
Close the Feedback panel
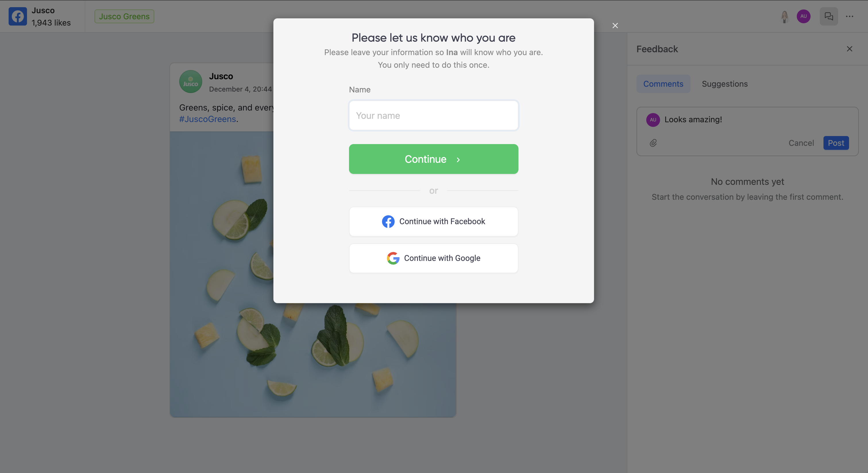(x=849, y=49)
